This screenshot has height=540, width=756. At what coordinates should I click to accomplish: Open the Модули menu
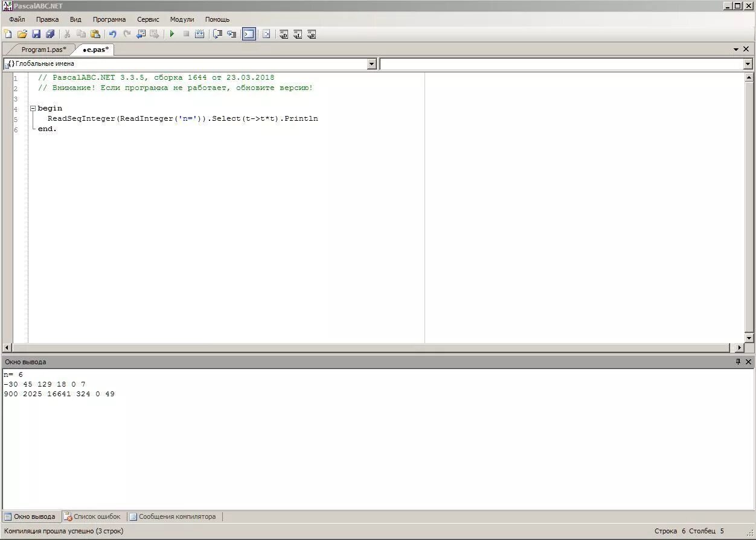[182, 19]
